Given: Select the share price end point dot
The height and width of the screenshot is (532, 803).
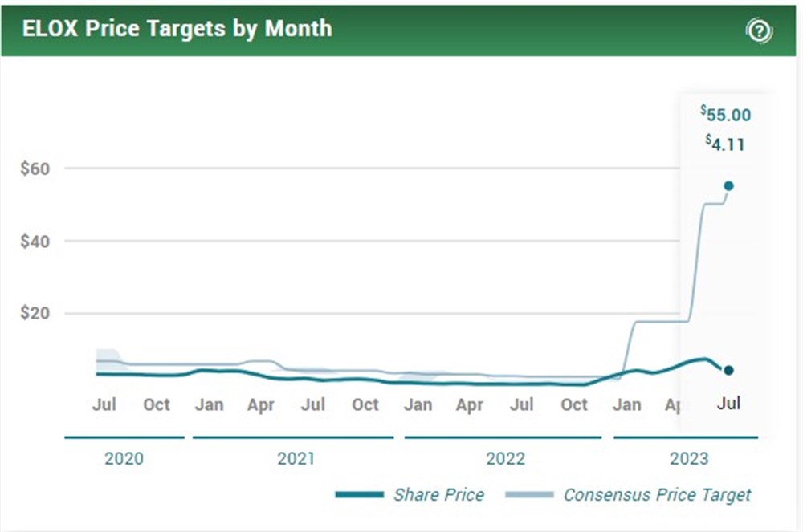Looking at the screenshot, I should coord(729,370).
